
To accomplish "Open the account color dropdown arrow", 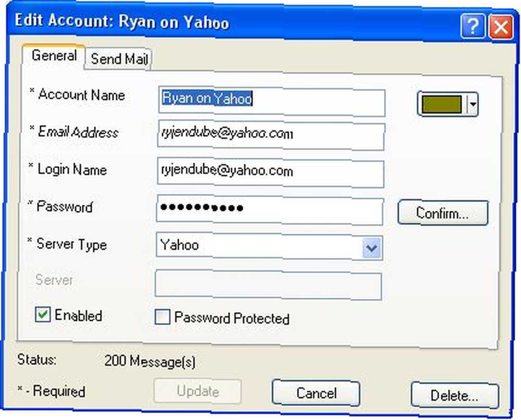I will click(x=473, y=105).
